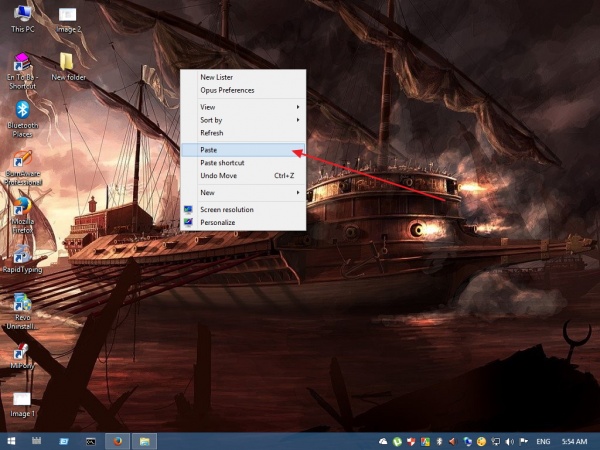Click the ENG language indicator in taskbar
Screen dimensions: 600x450
[543, 441]
